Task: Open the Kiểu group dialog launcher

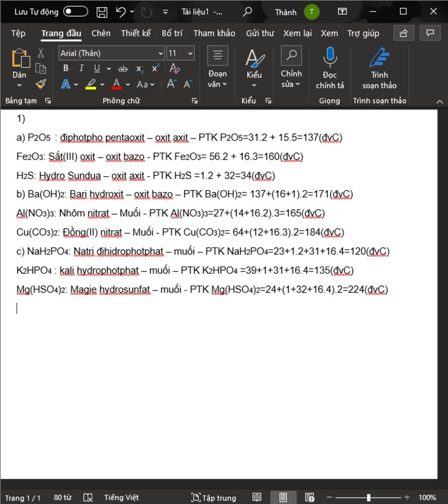Action: 268,101
